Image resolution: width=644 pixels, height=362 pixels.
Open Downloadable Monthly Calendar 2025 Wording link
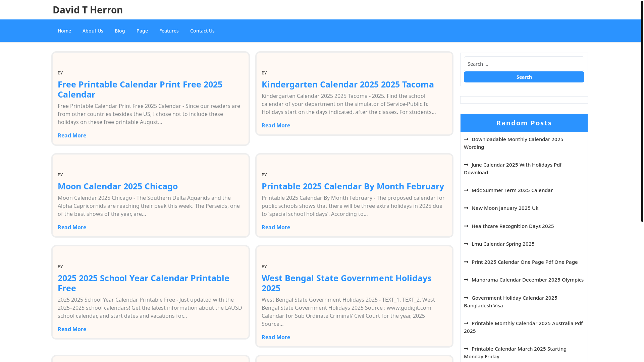coord(514,143)
